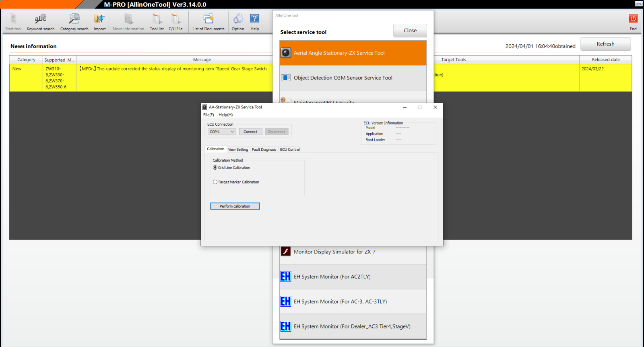Viewport: 644px width, 347px height.
Task: Close the AA-Stationary-ZX Service Tool window
Action: (x=435, y=107)
